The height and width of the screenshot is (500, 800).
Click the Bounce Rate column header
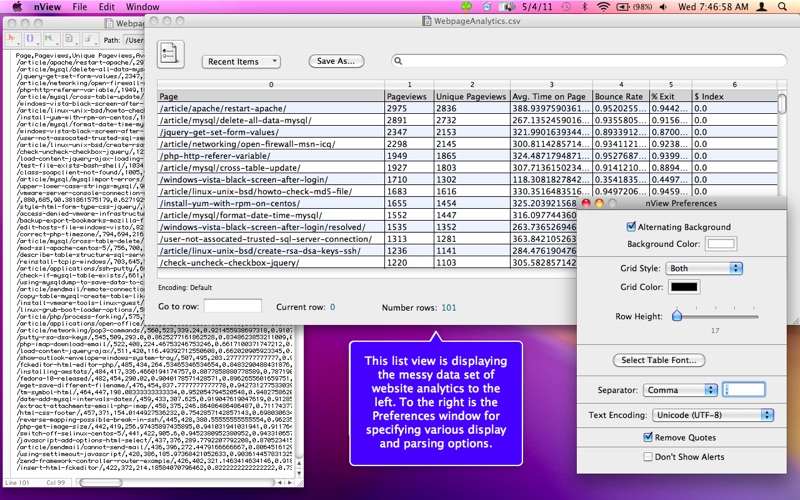[620, 96]
